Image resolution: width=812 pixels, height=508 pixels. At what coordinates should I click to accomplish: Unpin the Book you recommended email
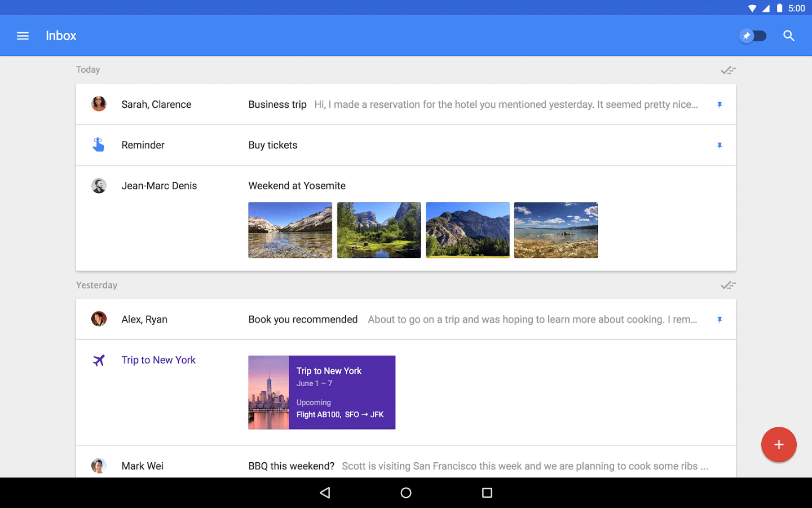pyautogui.click(x=720, y=319)
